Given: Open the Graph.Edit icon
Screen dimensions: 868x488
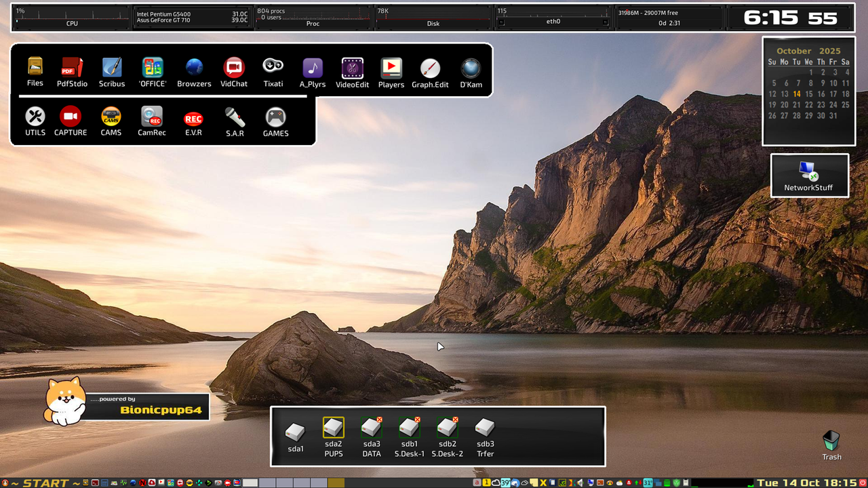Looking at the screenshot, I should click(x=430, y=68).
